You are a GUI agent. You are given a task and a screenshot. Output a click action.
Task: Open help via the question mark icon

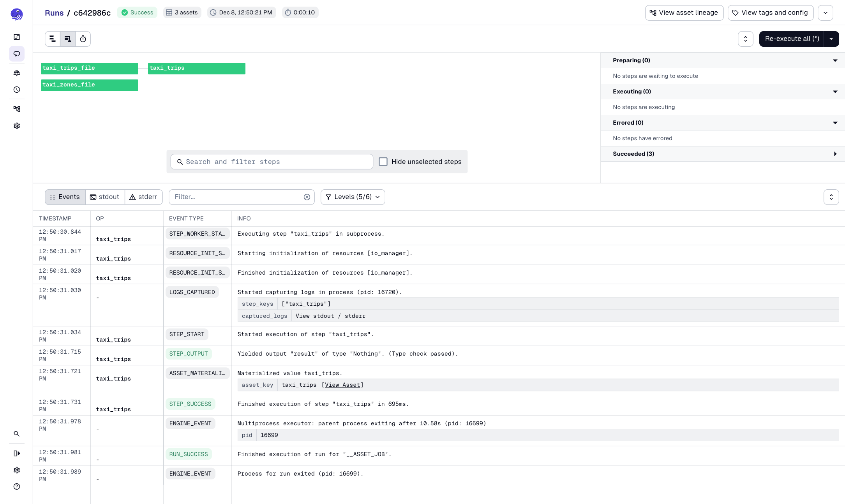point(17,486)
